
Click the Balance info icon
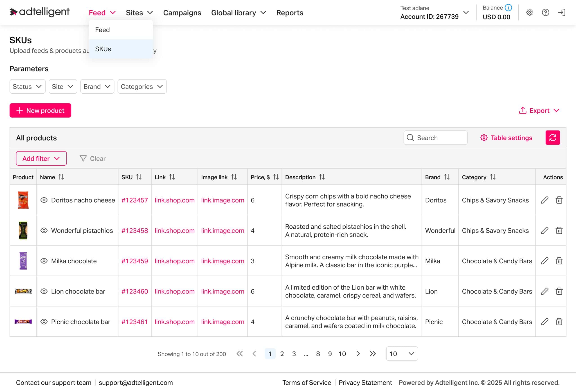point(508,8)
